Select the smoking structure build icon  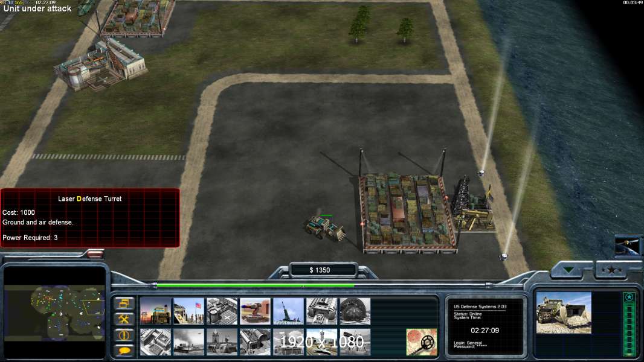[188, 342]
